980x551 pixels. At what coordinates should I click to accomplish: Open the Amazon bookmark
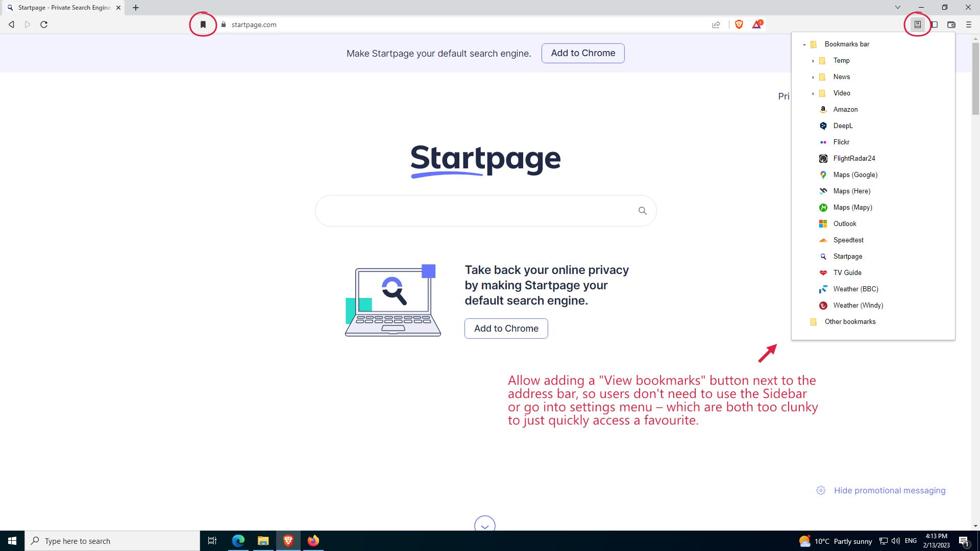(x=846, y=109)
